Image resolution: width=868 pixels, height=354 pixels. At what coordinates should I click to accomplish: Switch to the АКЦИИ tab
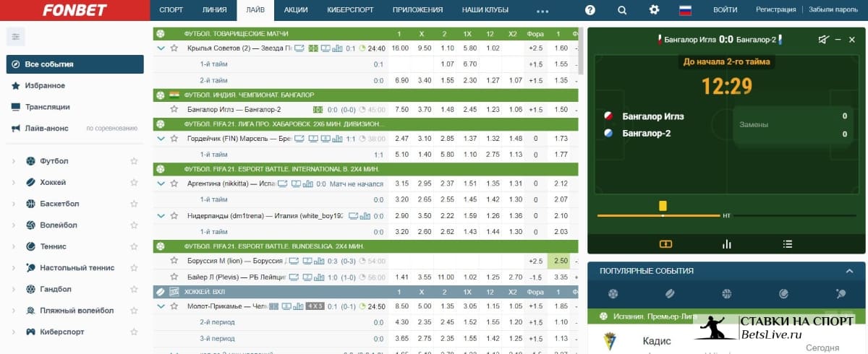coord(296,10)
